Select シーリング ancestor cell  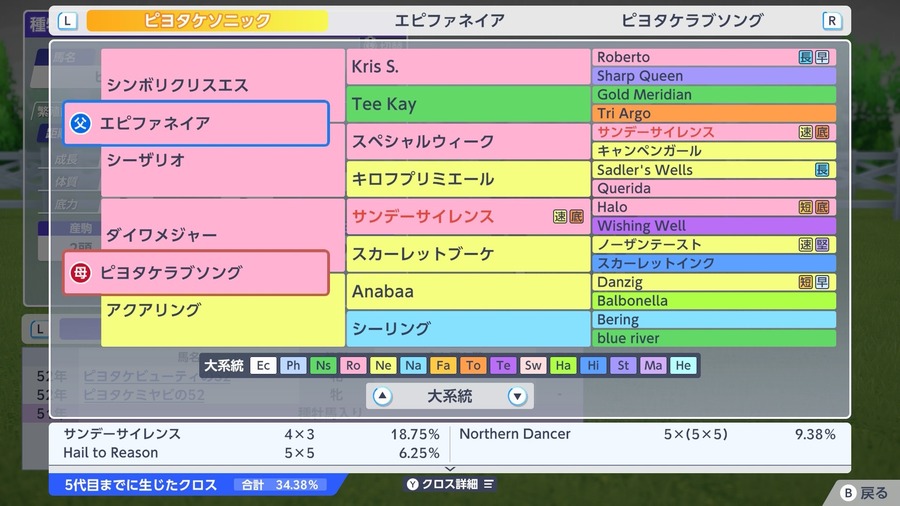[468, 329]
